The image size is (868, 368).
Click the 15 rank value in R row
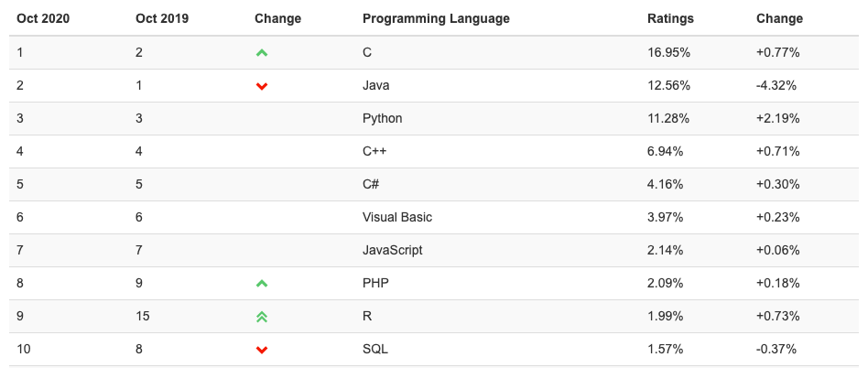[142, 317]
